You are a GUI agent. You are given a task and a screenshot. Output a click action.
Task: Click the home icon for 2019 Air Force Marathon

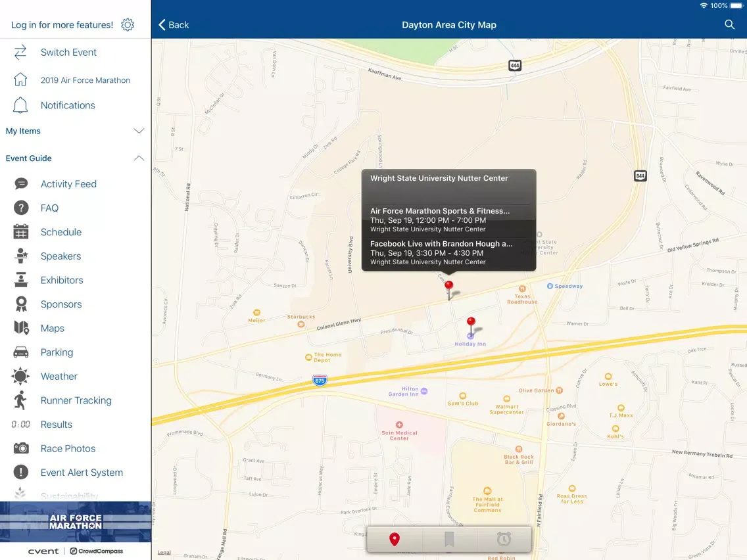tap(20, 80)
